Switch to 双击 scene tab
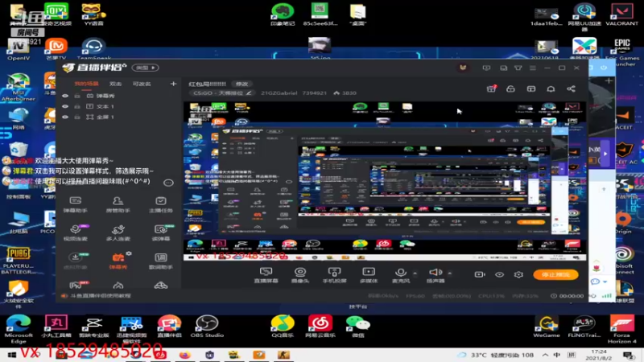This screenshot has height=362, width=644. pyautogui.click(x=115, y=84)
